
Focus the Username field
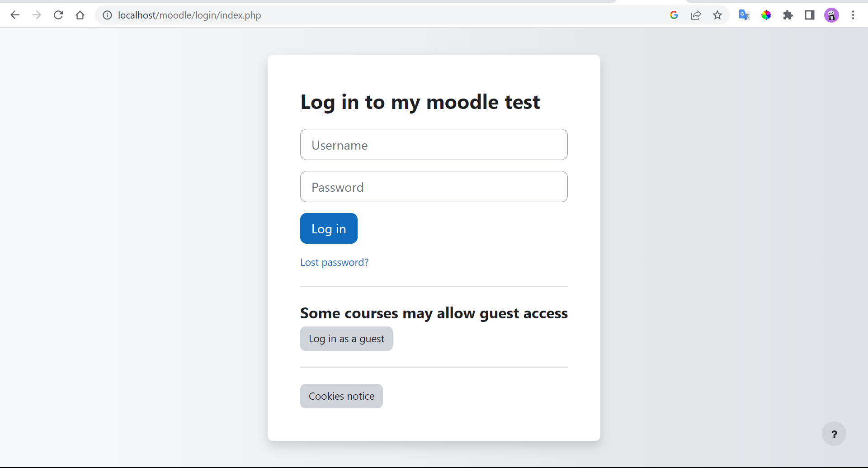(x=434, y=145)
